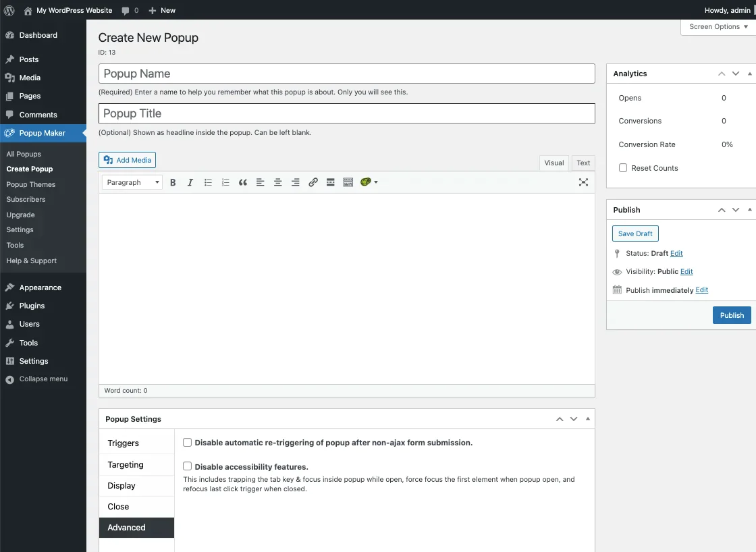Insert a link in the editor
Viewport: 756px width, 552px height.
tap(313, 182)
